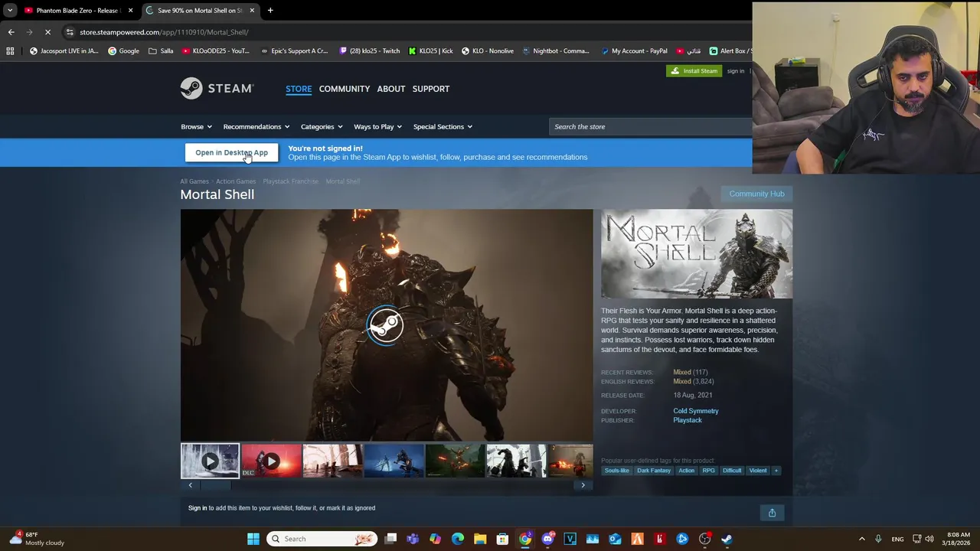Open the KLO25 Kick bookmark
Screen dimensions: 980x551
430,51
